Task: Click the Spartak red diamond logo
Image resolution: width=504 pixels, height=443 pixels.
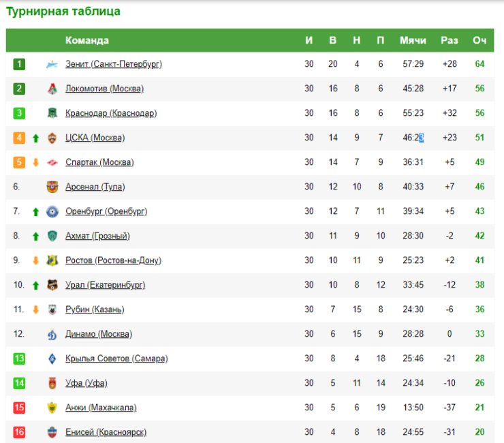Action: point(52,162)
